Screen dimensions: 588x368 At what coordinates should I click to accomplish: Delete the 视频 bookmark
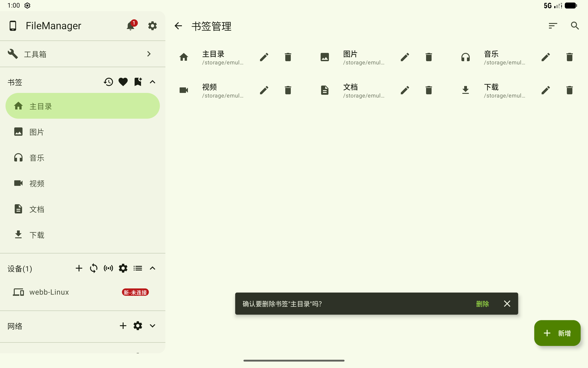pyautogui.click(x=288, y=90)
